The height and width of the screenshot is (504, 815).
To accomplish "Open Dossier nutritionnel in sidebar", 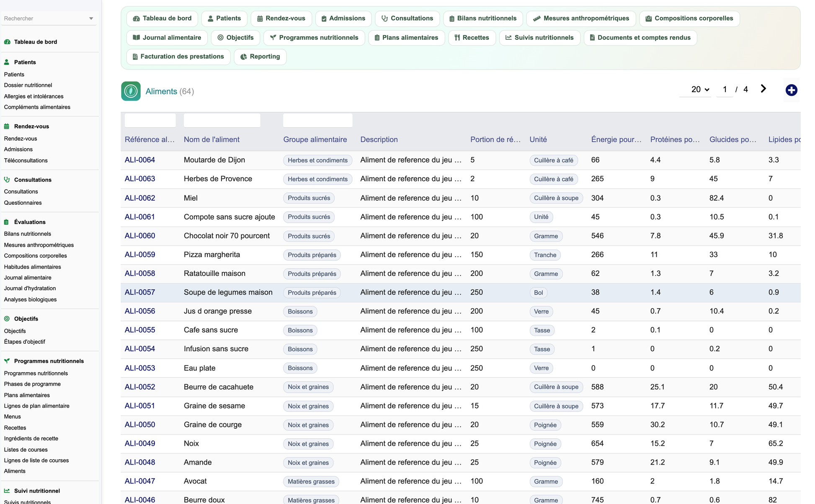I will click(28, 85).
